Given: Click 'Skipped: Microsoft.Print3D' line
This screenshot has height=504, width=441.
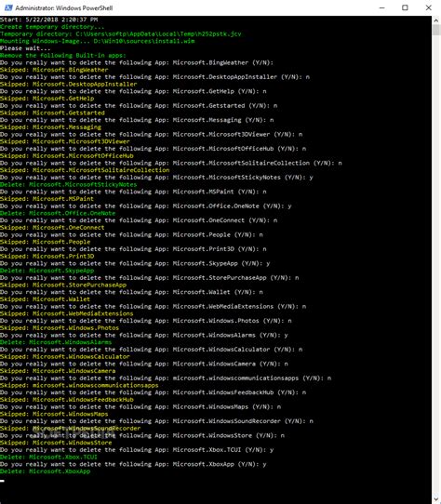Looking at the screenshot, I should pyautogui.click(x=47, y=256).
